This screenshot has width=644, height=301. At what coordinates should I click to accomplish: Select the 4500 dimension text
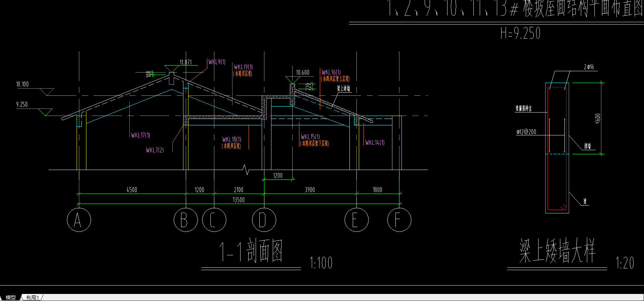[x=132, y=190]
